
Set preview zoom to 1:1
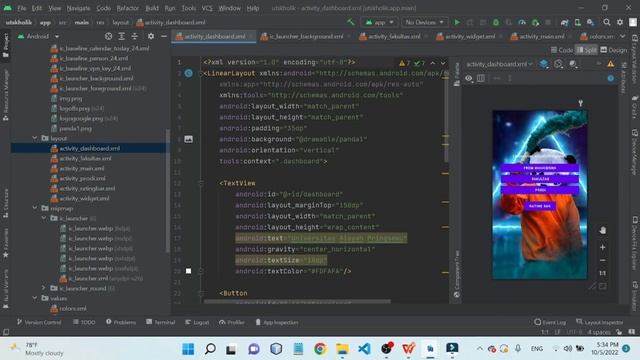pyautogui.click(x=602, y=273)
